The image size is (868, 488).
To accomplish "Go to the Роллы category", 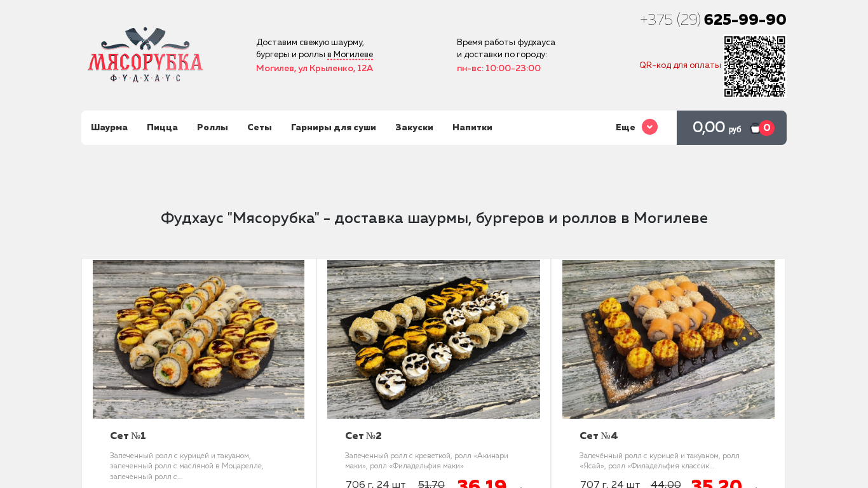I will tap(212, 128).
